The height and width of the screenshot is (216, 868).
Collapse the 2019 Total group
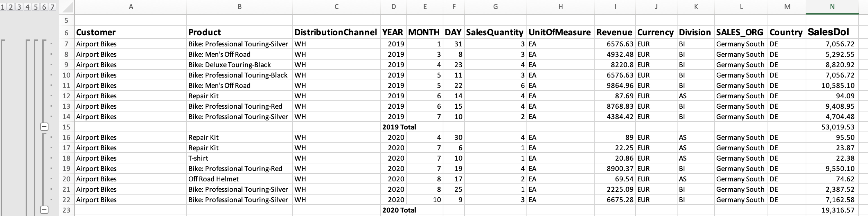tap(44, 127)
